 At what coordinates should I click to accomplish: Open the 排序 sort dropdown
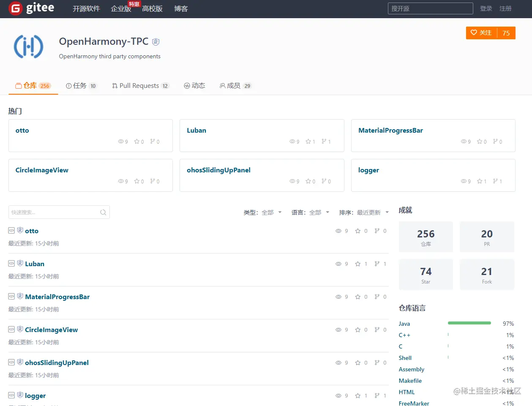(x=364, y=213)
